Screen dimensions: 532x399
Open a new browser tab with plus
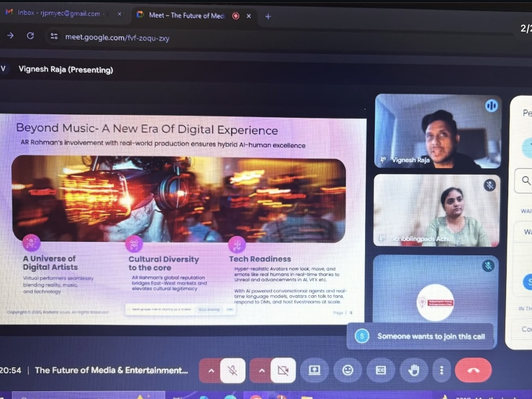268,16
